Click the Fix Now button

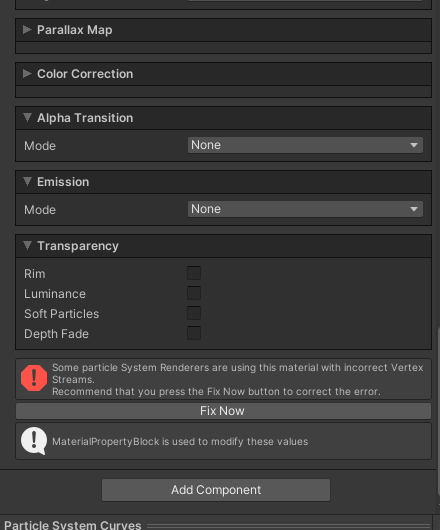(223, 411)
